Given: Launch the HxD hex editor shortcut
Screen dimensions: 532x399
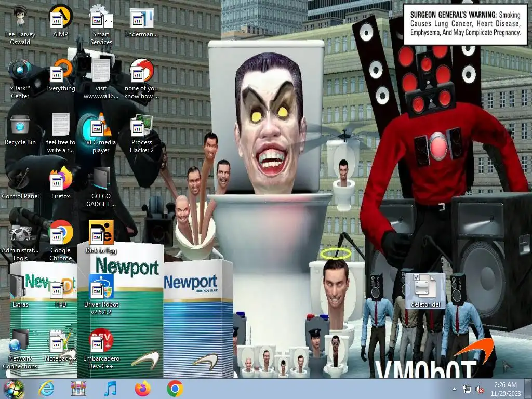Looking at the screenshot, I should coord(60,291).
